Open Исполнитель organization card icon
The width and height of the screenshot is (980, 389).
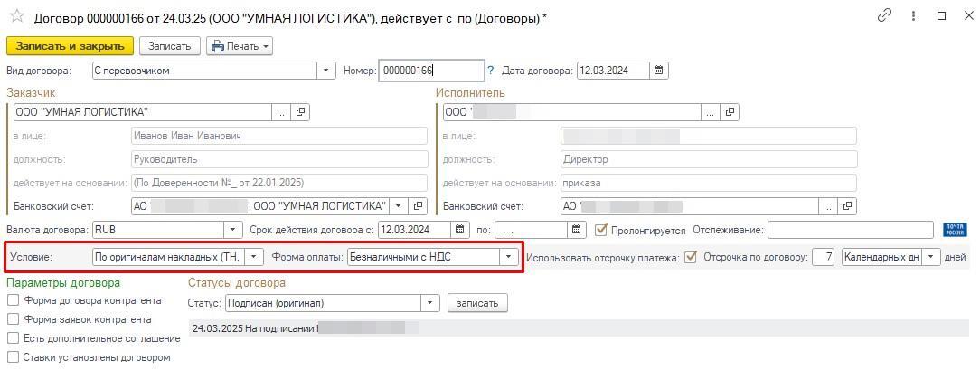pos(729,112)
